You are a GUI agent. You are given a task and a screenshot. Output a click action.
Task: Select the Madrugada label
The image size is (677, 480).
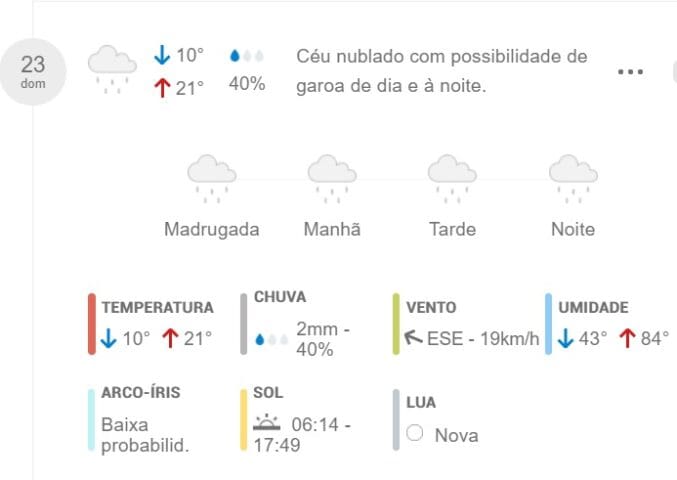tap(212, 229)
